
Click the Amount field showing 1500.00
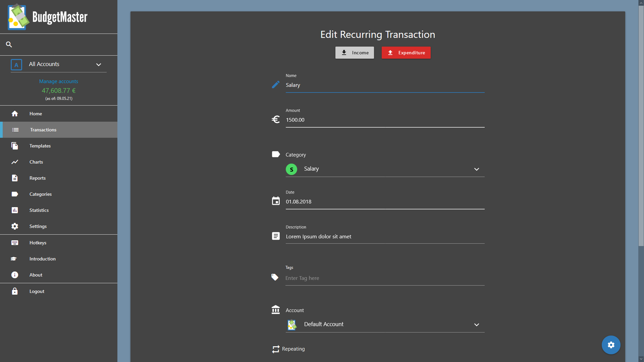[385, 120]
